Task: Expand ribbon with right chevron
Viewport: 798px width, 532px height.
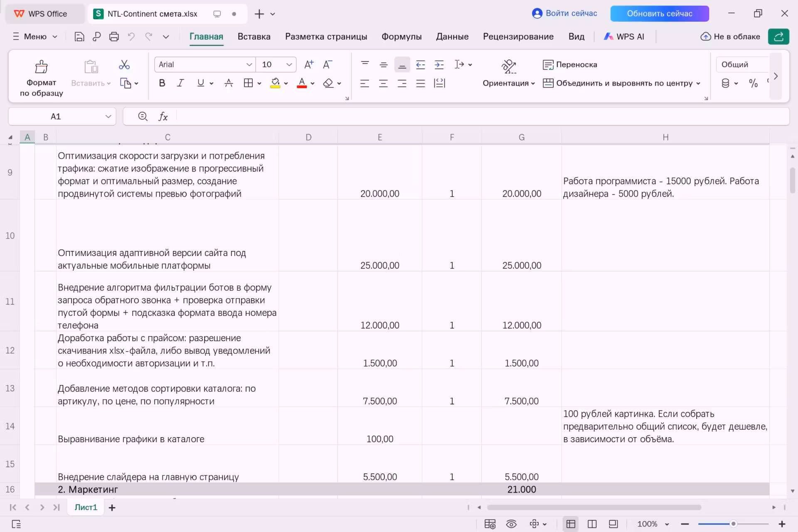Action: [x=776, y=76]
